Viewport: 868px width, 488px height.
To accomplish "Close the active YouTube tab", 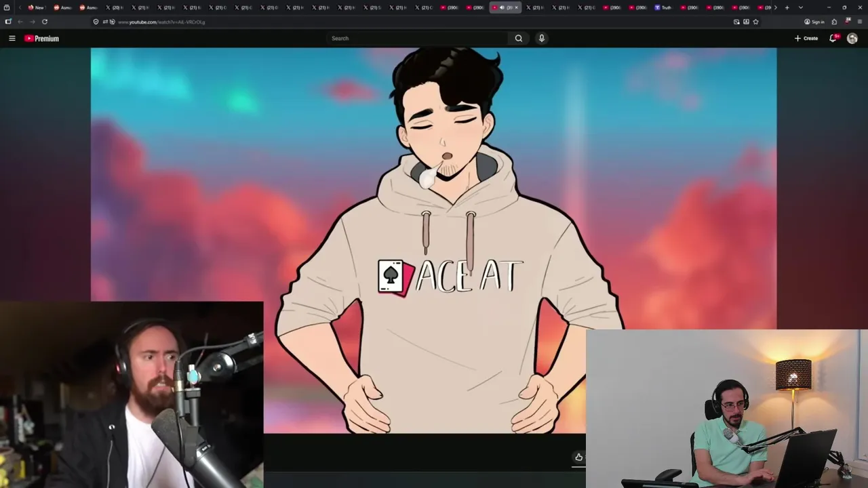I will tap(516, 7).
